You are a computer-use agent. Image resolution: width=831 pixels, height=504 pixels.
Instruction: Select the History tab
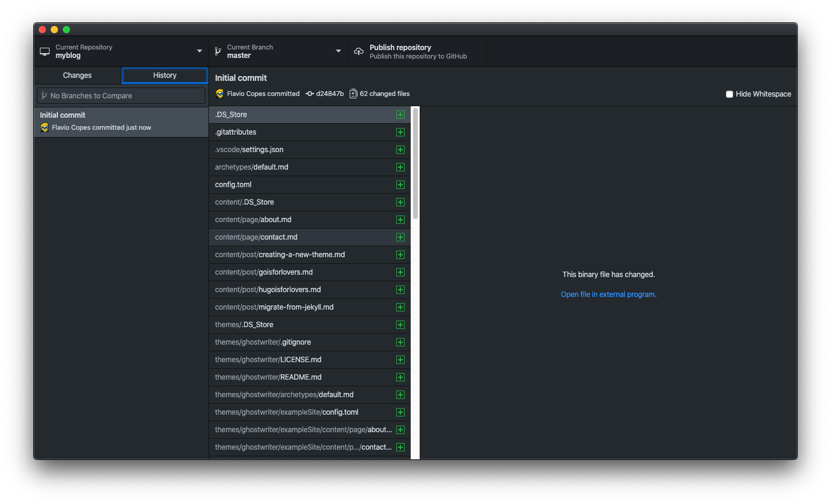[165, 75]
